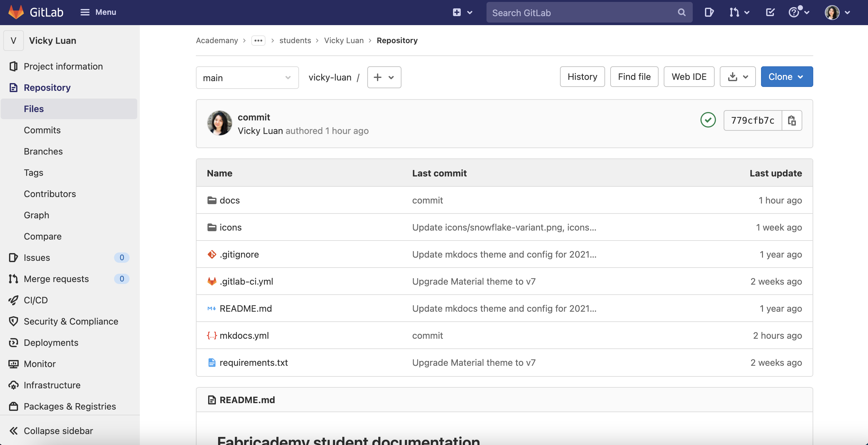868x445 pixels.
Task: Open the .gitlab-ci.yml file
Action: click(246, 281)
